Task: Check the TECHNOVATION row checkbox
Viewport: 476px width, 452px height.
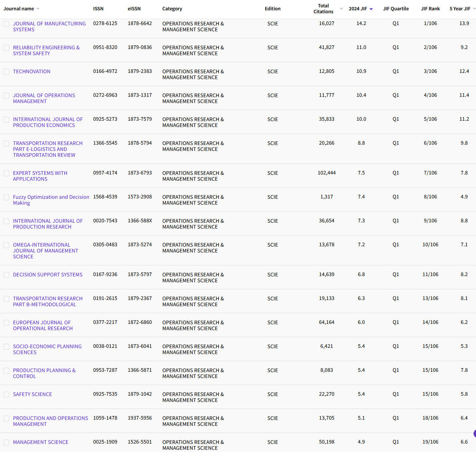Action: tap(6, 71)
